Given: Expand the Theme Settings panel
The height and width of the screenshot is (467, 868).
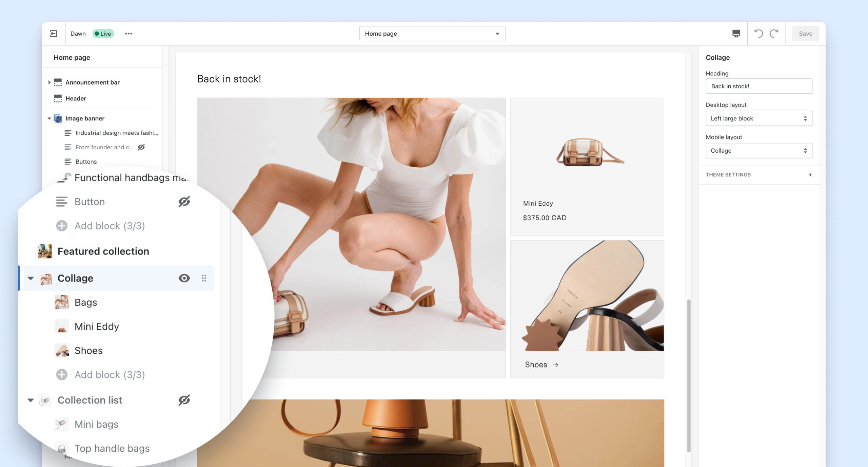Looking at the screenshot, I should [x=810, y=174].
